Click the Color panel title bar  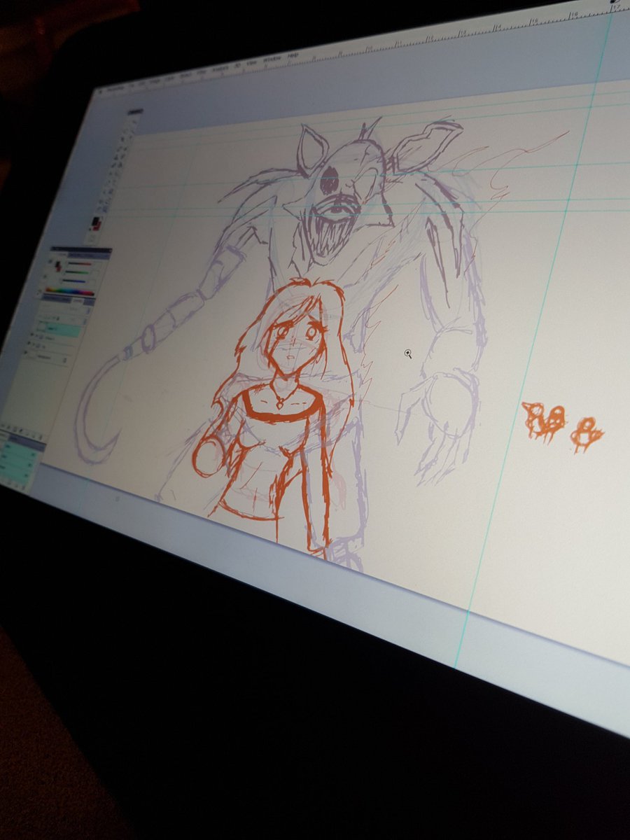click(x=81, y=249)
